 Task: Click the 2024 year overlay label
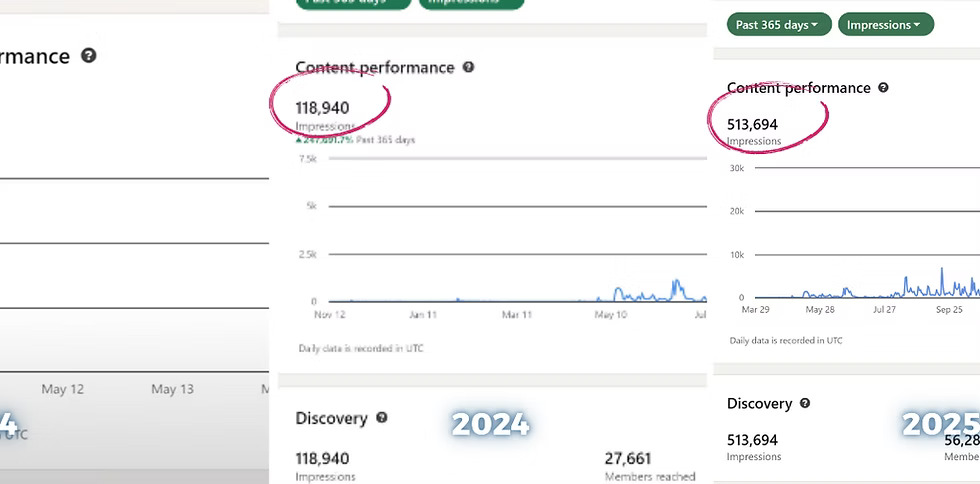tap(489, 424)
